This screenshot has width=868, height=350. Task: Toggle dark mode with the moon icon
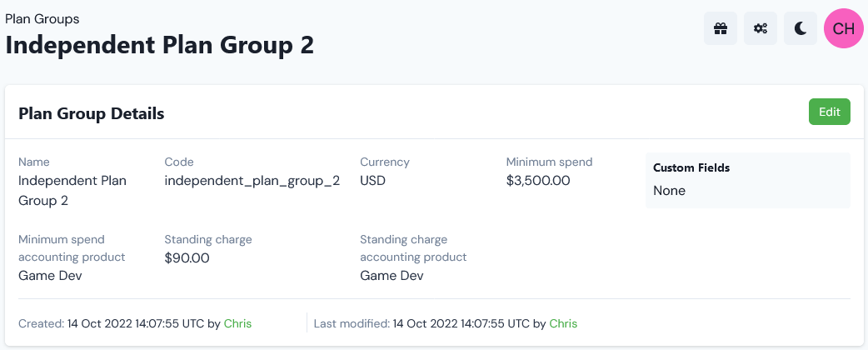[801, 28]
